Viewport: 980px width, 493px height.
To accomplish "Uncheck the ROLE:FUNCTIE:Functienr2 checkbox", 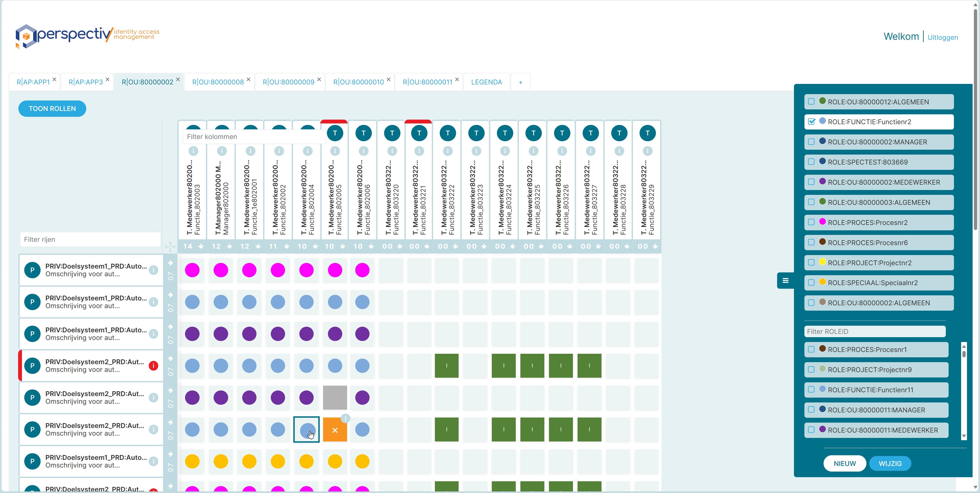I will pyautogui.click(x=812, y=122).
